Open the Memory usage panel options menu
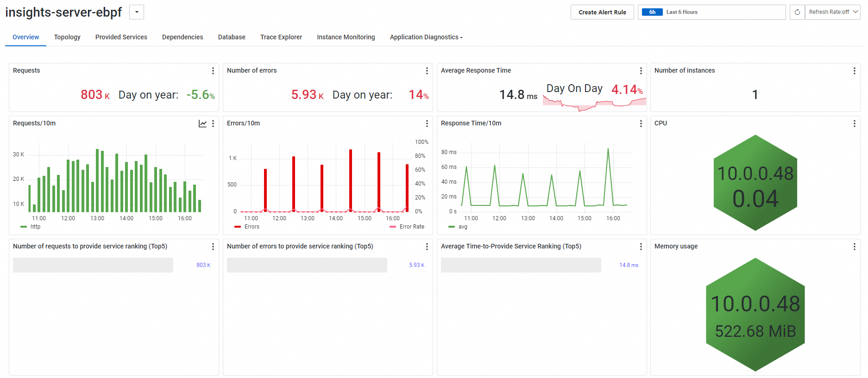This screenshot has height=378, width=868. pyautogui.click(x=855, y=247)
